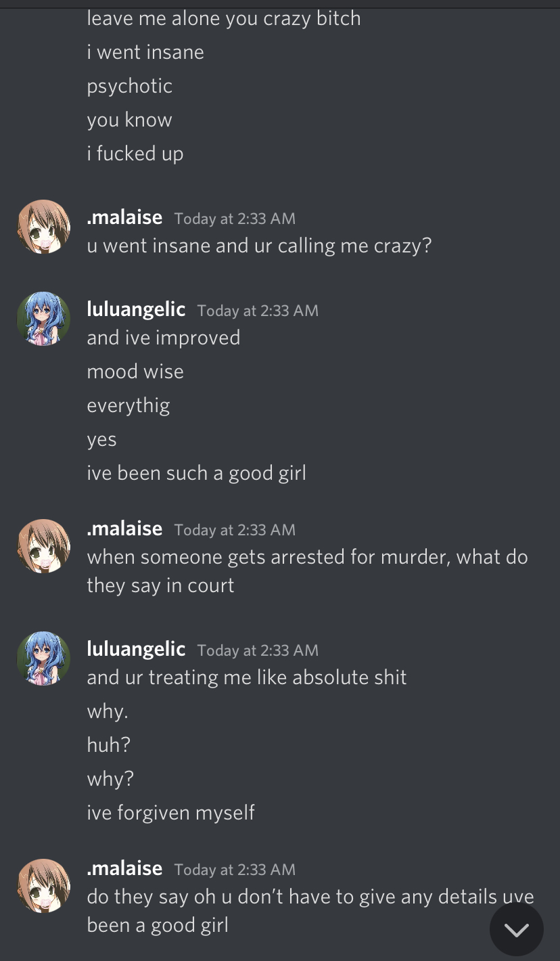The width and height of the screenshot is (560, 961).
Task: Click timestamp next to first luluangelic username
Action: [258, 311]
